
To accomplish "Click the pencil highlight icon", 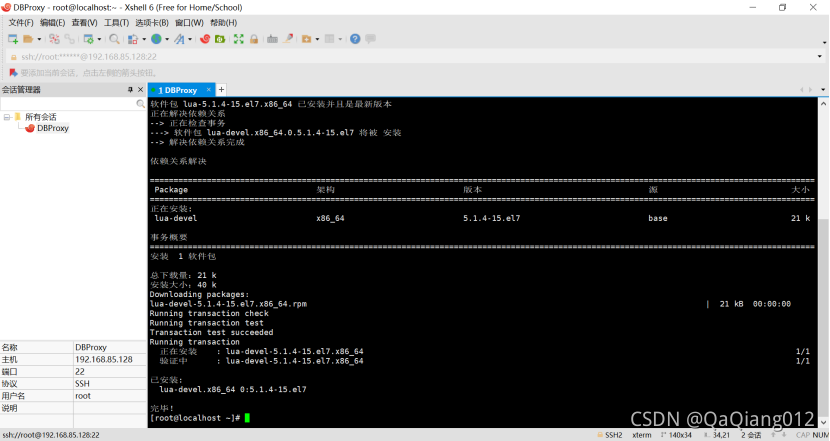I will point(288,39).
